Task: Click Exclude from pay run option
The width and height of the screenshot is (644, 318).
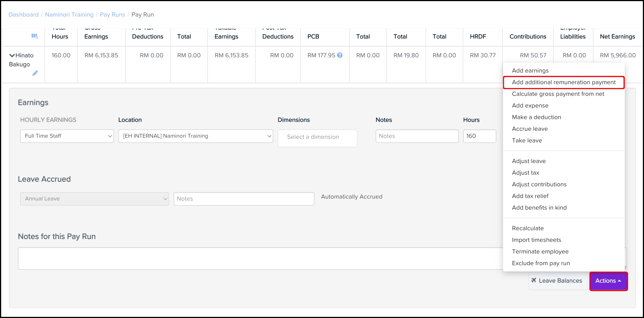Action: 541,263
